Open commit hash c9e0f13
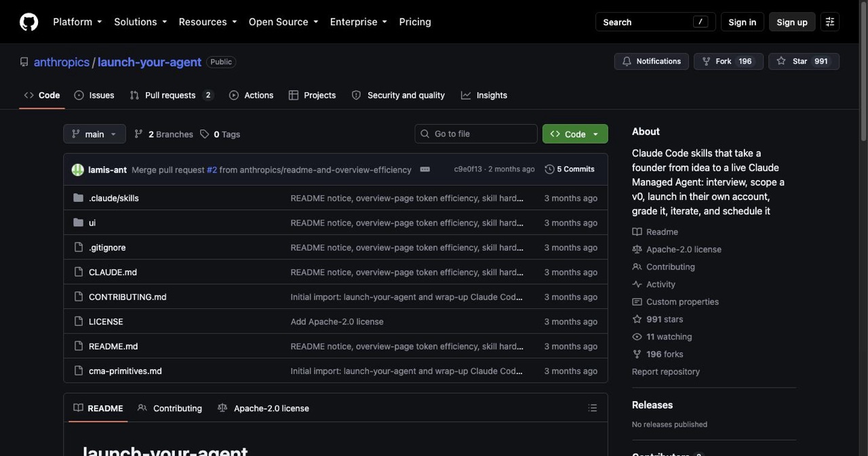This screenshot has height=456, width=868. [x=468, y=169]
